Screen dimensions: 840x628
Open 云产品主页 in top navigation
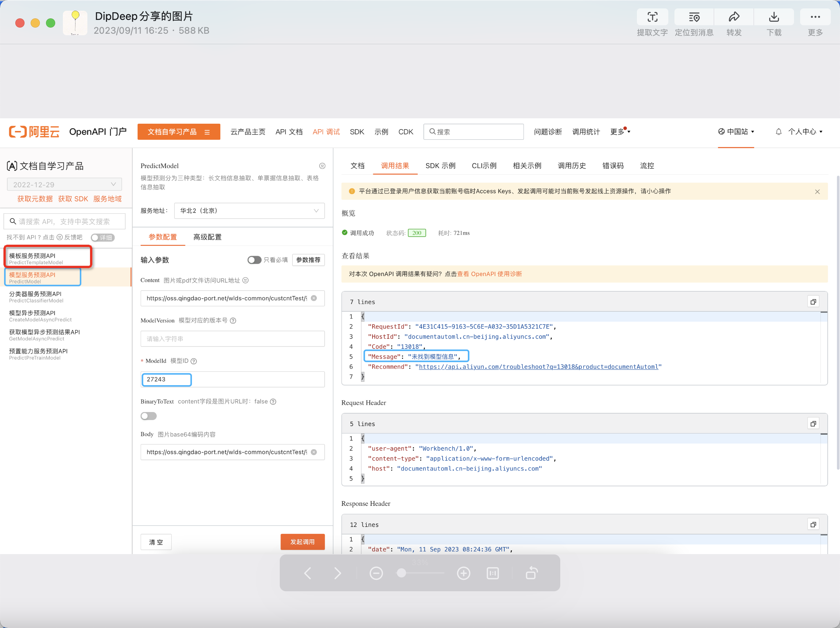pos(248,132)
